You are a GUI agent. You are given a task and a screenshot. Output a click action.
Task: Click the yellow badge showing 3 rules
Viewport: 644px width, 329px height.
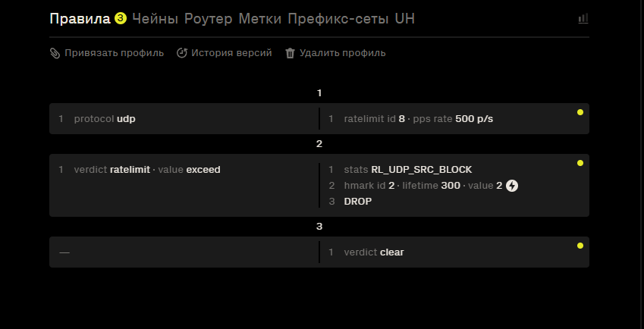tap(121, 18)
